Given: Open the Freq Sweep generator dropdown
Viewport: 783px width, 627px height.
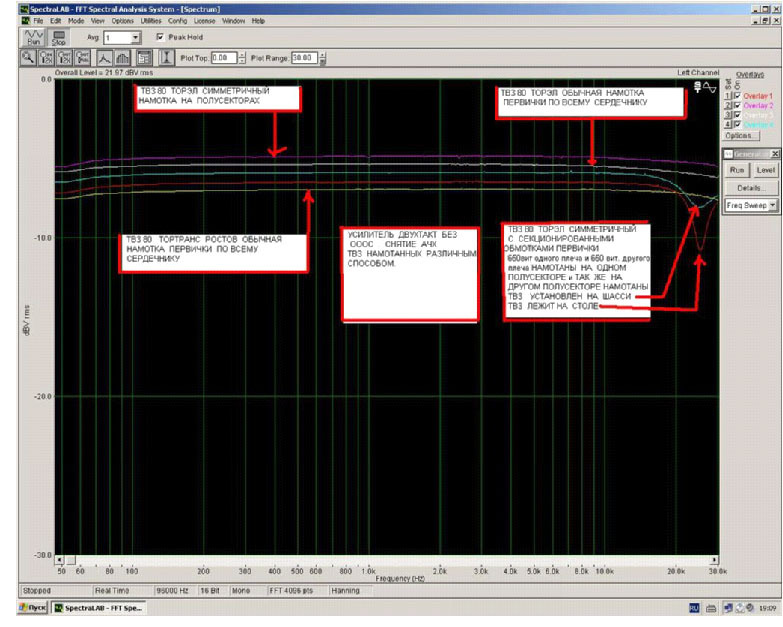Looking at the screenshot, I should click(773, 205).
